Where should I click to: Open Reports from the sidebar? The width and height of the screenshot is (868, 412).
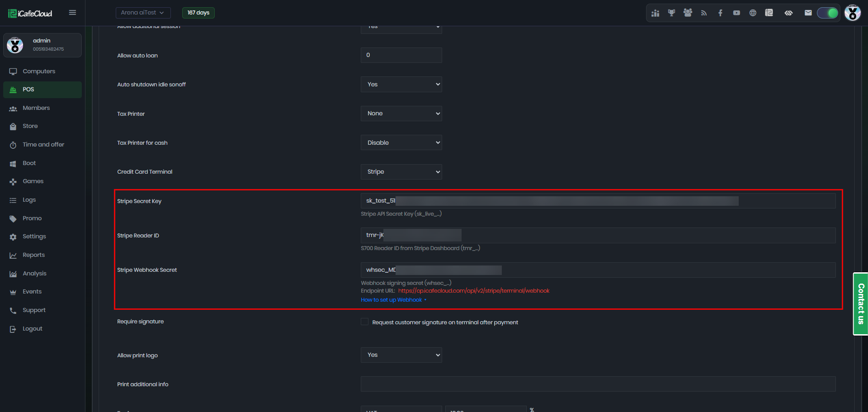(33, 255)
